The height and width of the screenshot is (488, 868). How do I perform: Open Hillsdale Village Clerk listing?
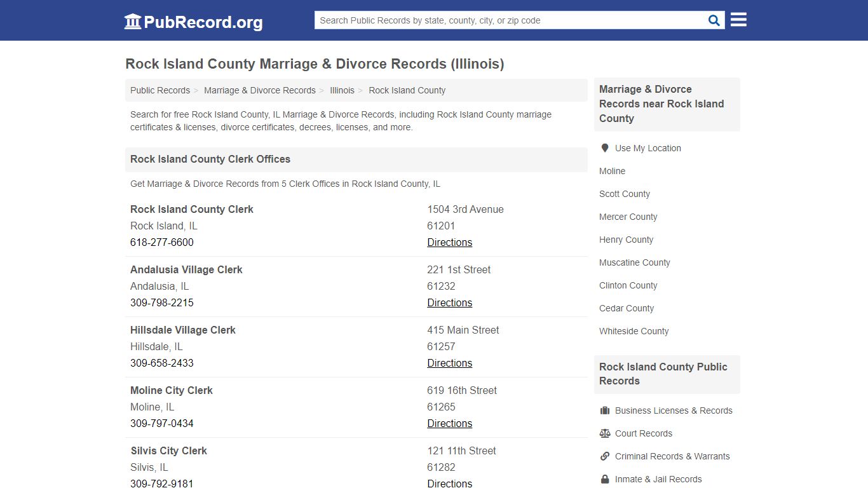coord(183,330)
